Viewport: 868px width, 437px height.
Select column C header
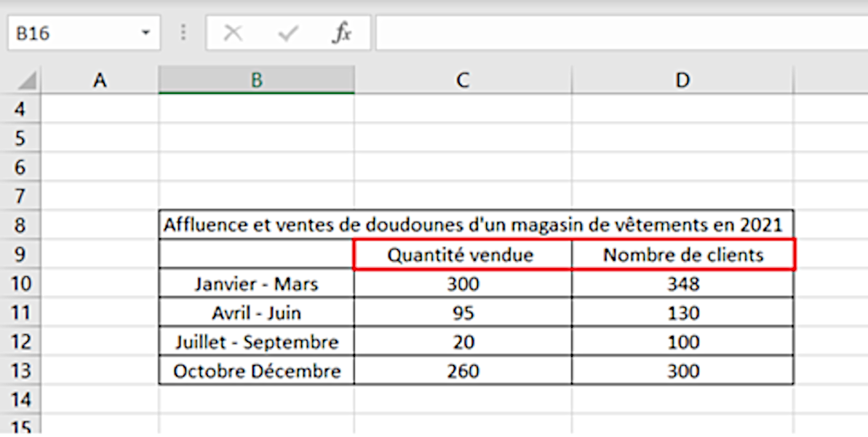(x=463, y=80)
